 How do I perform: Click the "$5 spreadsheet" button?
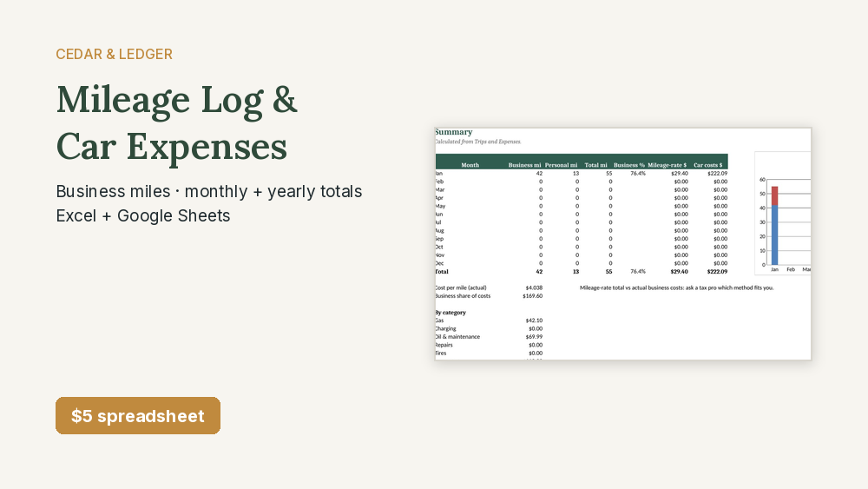(138, 415)
